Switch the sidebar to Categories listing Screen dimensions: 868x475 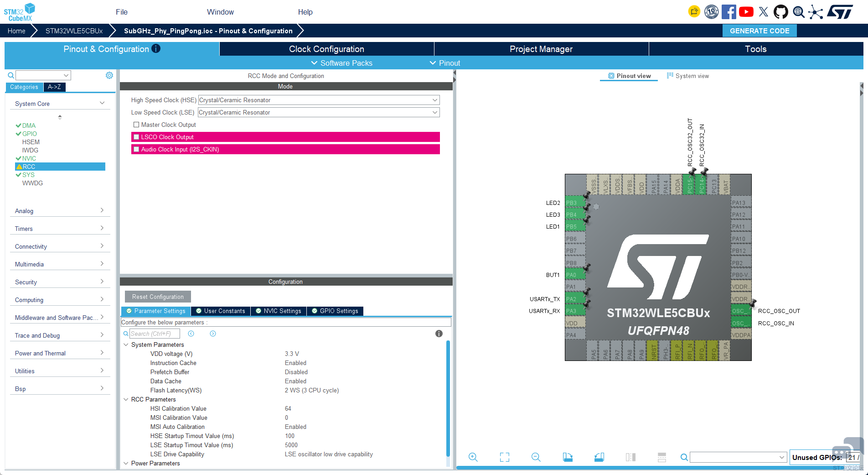pyautogui.click(x=24, y=87)
